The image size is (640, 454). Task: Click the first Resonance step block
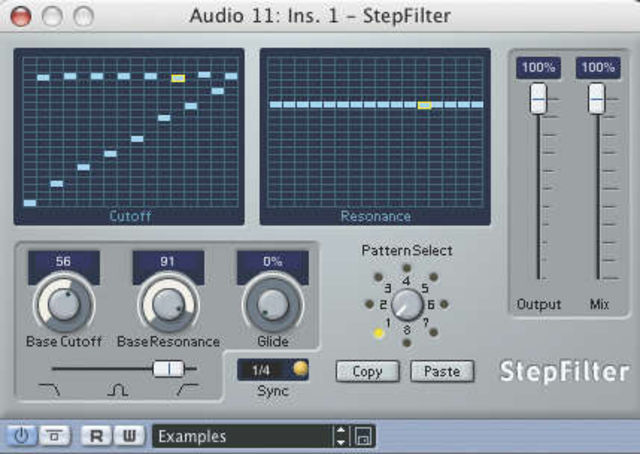pyautogui.click(x=276, y=105)
